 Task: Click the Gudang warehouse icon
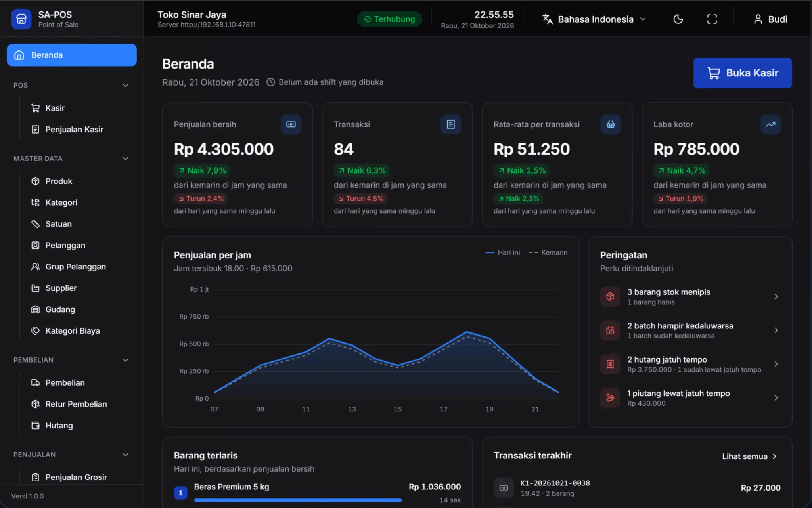click(35, 309)
